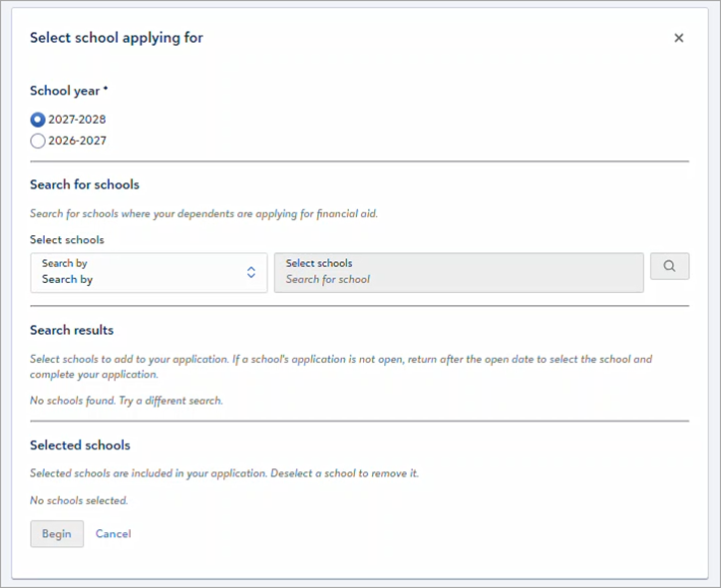Image resolution: width=721 pixels, height=588 pixels.
Task: Click the magnifying glass search button
Action: [x=669, y=266]
